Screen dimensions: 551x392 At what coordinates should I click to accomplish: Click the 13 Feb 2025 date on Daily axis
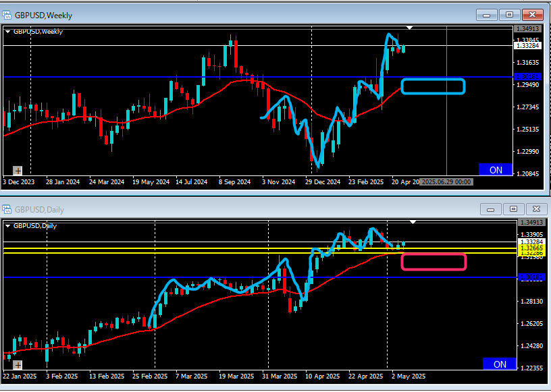point(107,376)
